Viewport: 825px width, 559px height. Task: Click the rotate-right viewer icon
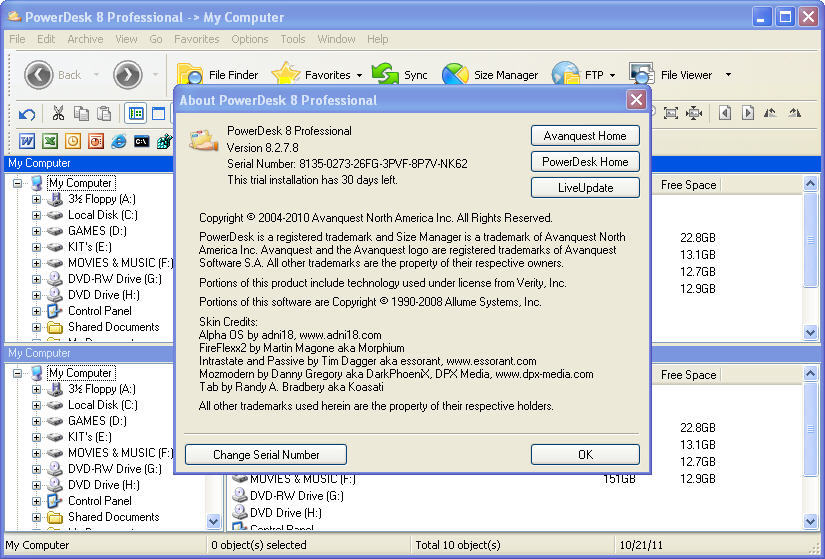794,113
